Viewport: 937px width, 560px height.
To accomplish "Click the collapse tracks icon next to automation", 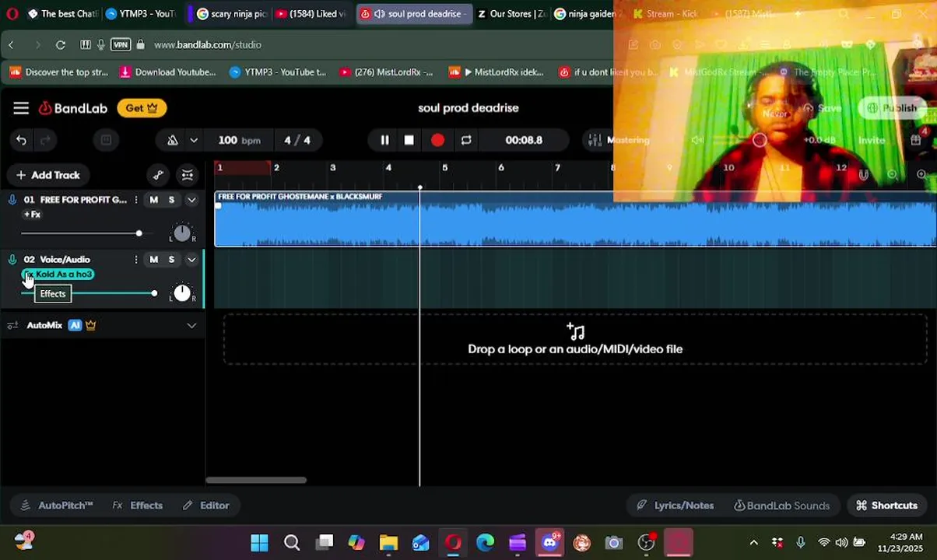I will point(188,175).
